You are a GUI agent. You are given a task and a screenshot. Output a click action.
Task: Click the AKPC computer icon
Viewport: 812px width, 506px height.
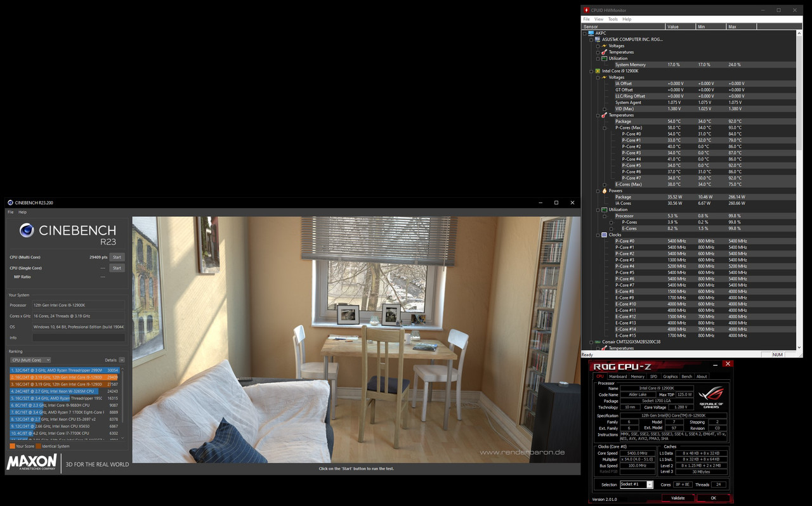click(x=591, y=33)
